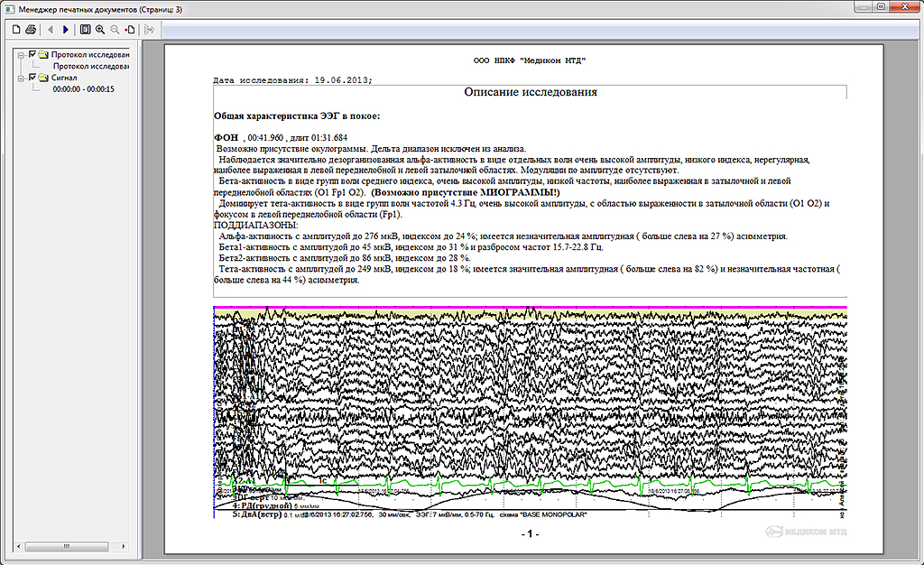This screenshot has height=565, width=924.
Task: Select the top-level Протокол исследован folder row
Action: [x=90, y=54]
